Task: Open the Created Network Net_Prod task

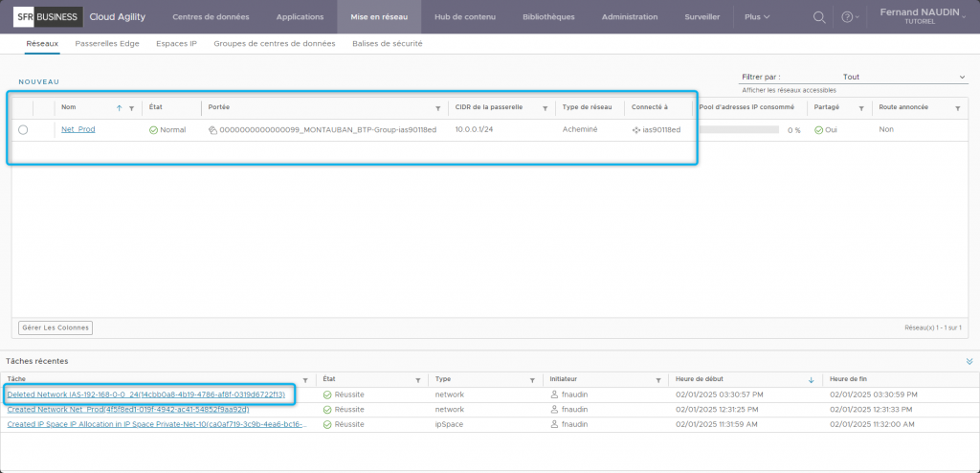Action: click(128, 409)
